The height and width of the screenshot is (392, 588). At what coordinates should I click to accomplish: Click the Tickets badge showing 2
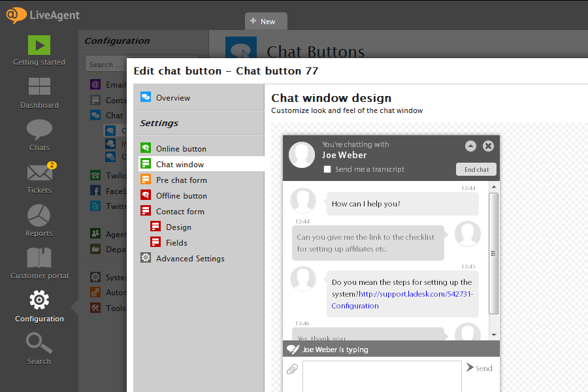click(52, 165)
